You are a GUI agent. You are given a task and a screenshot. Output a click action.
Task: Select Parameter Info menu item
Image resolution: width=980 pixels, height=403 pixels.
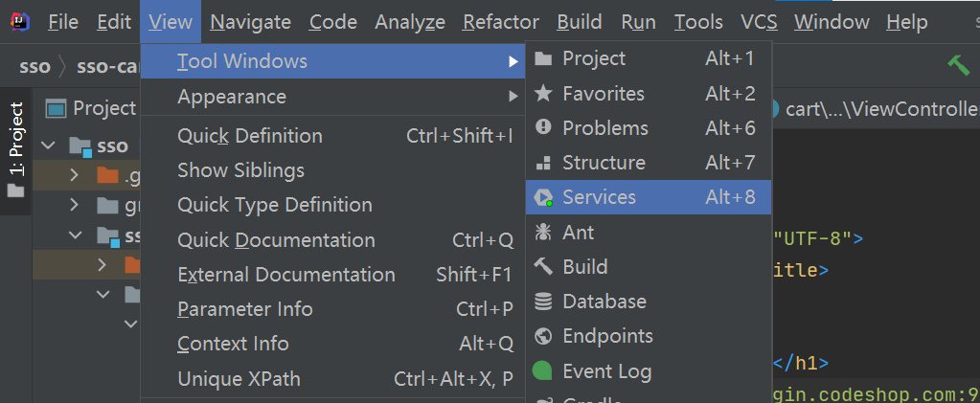[x=244, y=309]
